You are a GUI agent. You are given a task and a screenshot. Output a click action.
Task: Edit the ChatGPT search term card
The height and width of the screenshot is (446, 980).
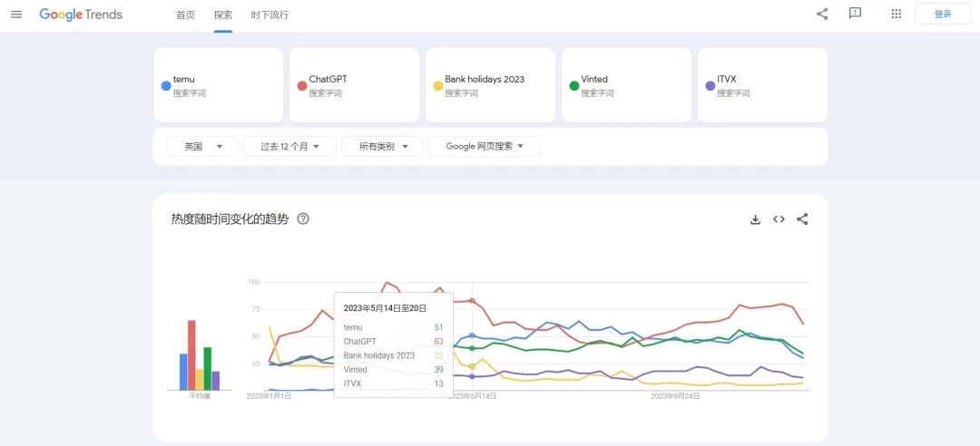(x=355, y=85)
